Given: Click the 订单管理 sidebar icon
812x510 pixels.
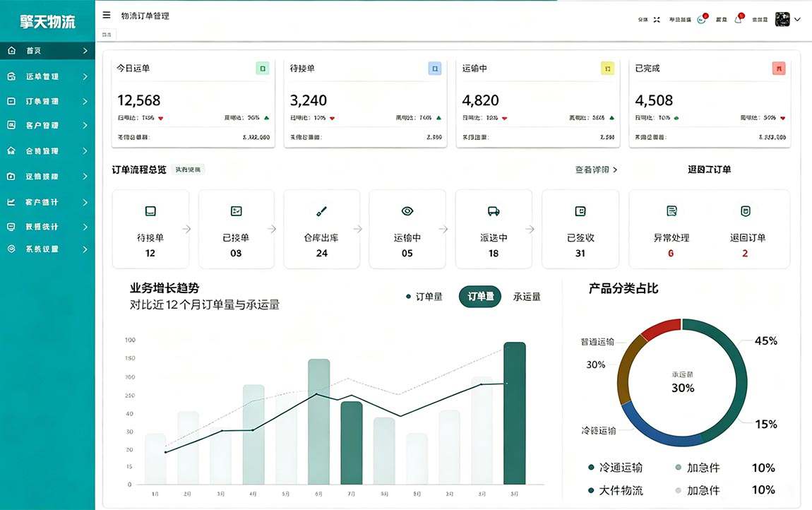Looking at the screenshot, I should pos(11,101).
